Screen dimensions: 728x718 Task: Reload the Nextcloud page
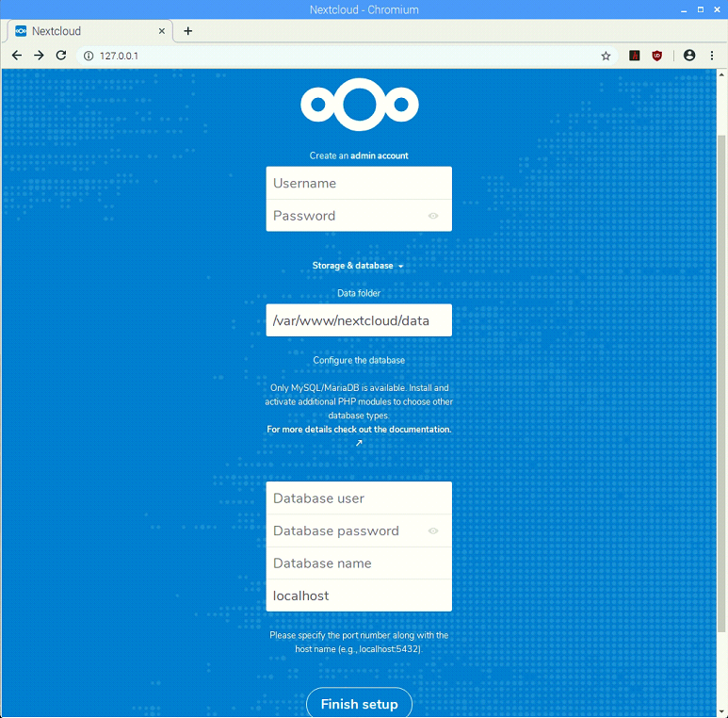61,56
